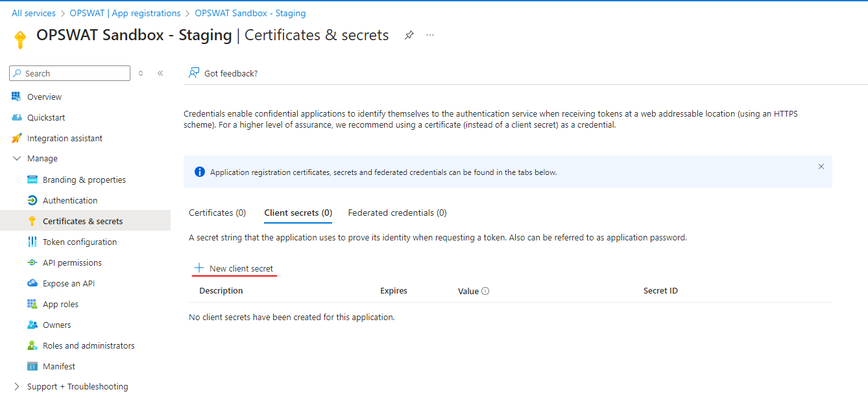Open the Federated credentials (0) tab
Image resolution: width=868 pixels, height=405 pixels.
[398, 213]
